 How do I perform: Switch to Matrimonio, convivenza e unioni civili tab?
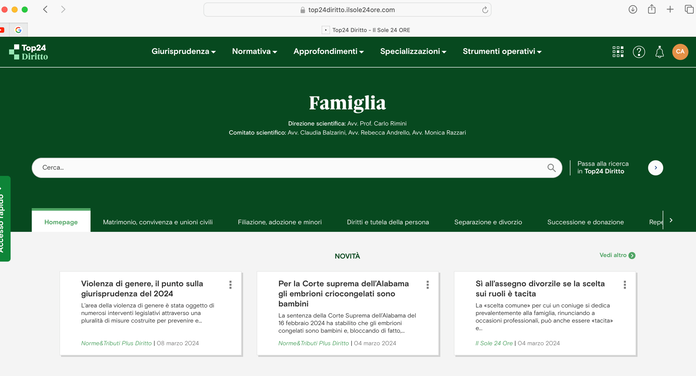point(158,222)
